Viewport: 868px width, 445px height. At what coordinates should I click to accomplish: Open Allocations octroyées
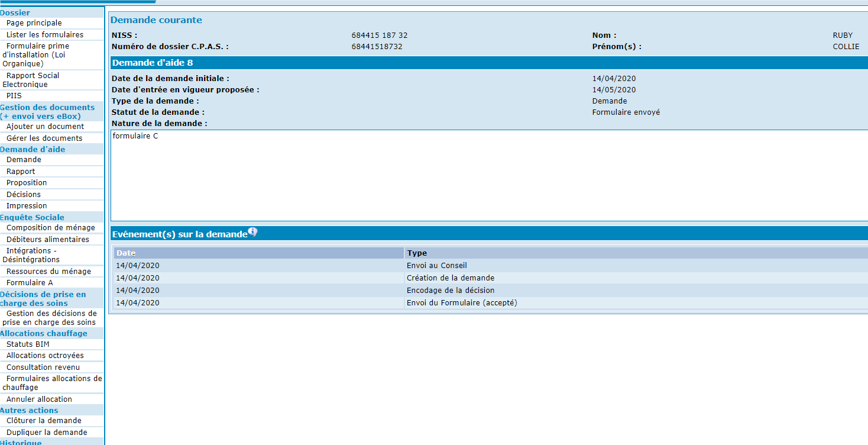click(x=45, y=356)
